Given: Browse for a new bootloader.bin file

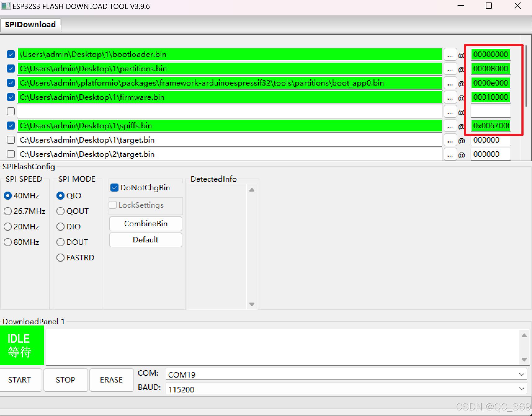Looking at the screenshot, I should tap(450, 54).
